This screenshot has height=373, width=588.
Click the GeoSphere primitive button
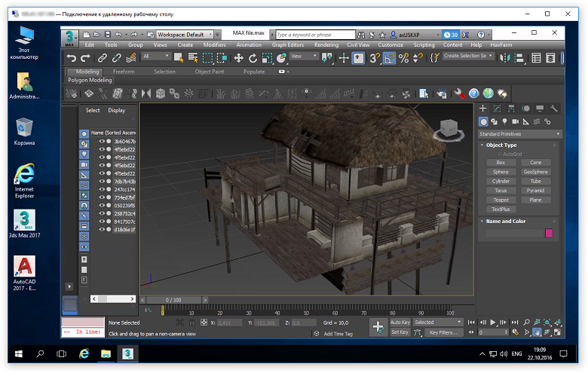pyautogui.click(x=535, y=172)
